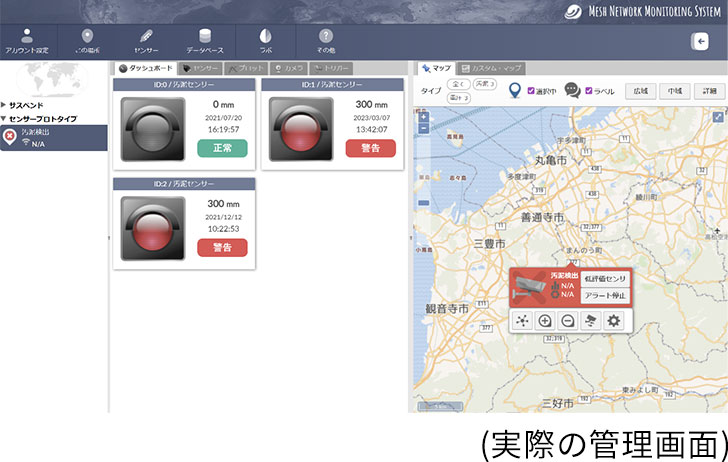Click the センサー pencil icon in toolbar

click(x=146, y=41)
